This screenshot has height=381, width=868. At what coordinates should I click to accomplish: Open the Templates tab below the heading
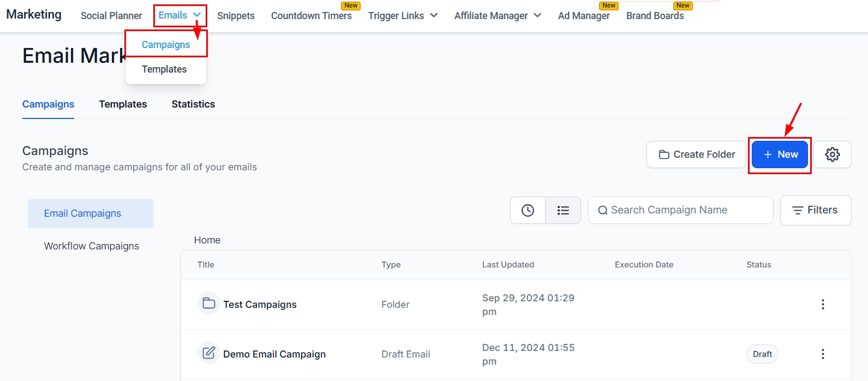point(123,104)
